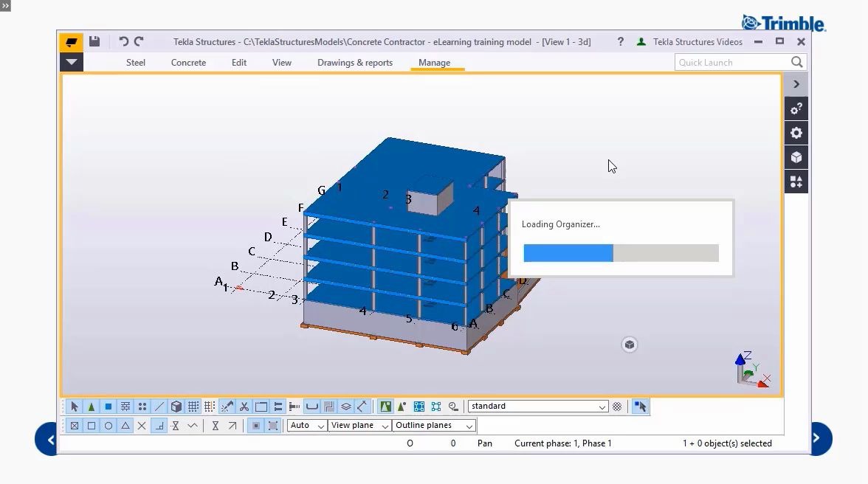Open the View ribbon tab

tap(282, 63)
